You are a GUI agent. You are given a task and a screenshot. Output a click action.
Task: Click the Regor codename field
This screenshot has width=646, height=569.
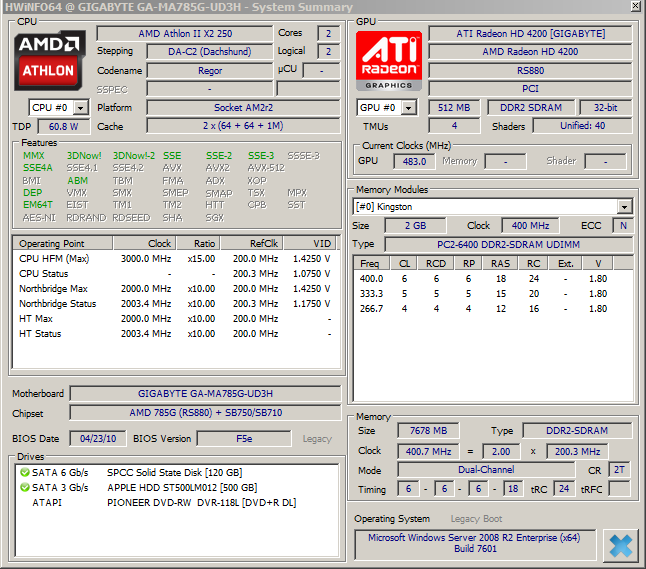(210, 71)
